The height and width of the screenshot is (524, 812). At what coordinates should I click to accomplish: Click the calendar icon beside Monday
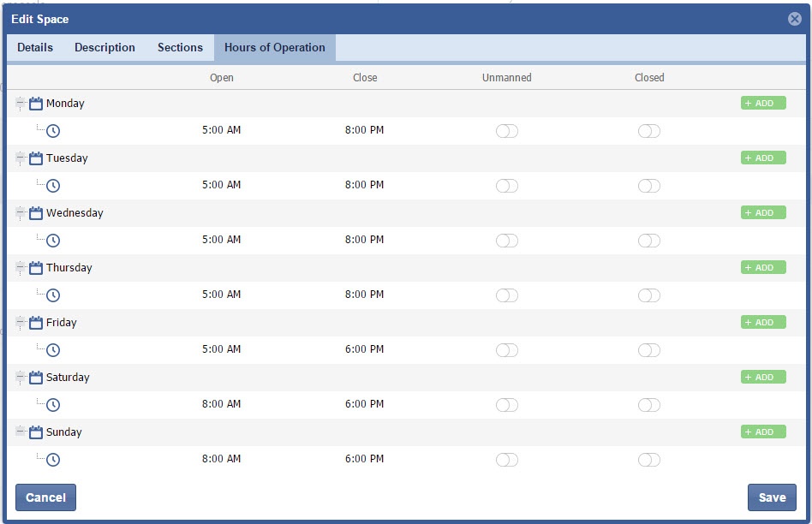pos(36,104)
